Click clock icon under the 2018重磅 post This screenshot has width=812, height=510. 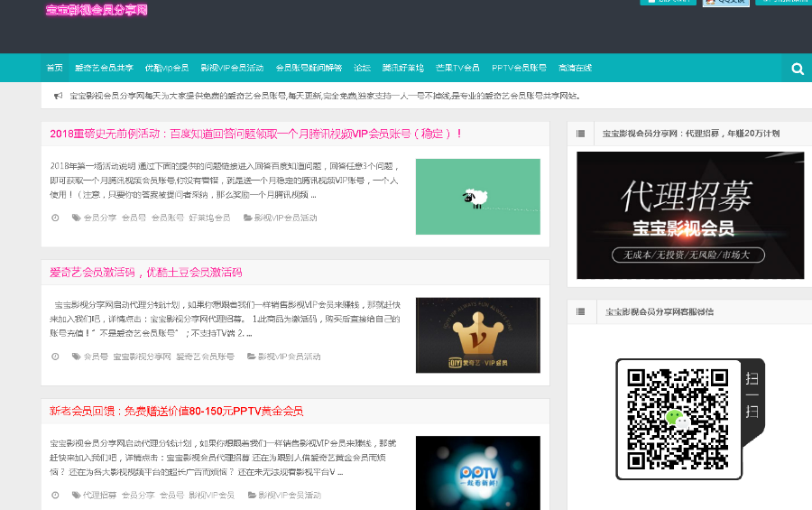[55, 218]
